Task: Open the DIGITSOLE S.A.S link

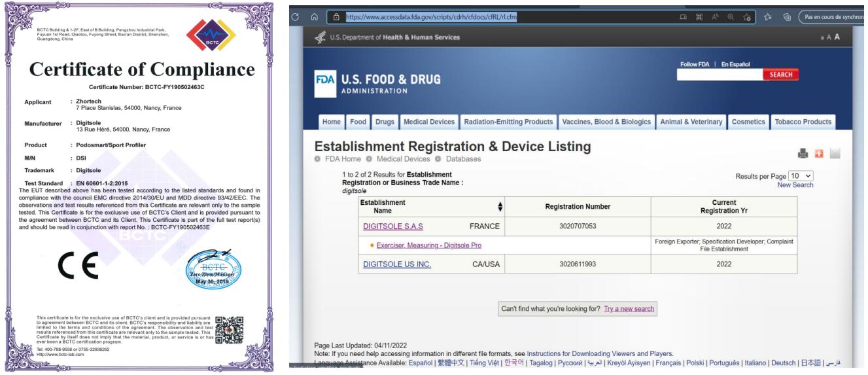Action: [393, 226]
